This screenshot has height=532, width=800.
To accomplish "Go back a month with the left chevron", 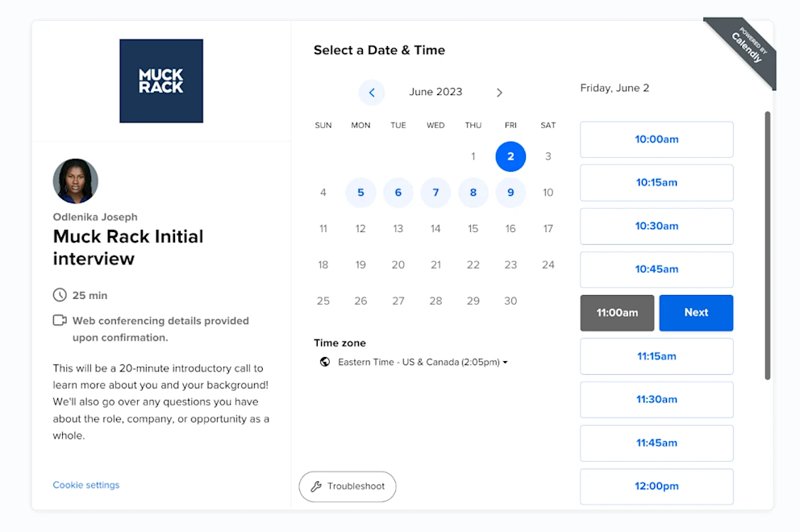I will click(x=372, y=92).
